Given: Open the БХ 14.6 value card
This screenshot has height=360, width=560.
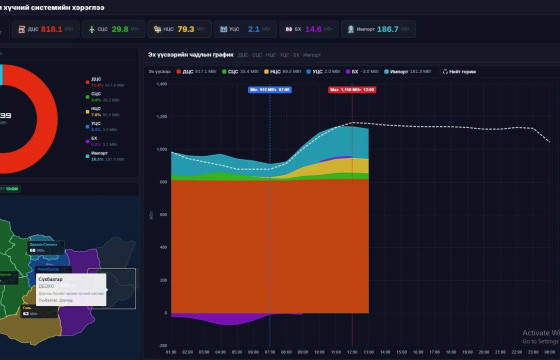Looking at the screenshot, I should 309,29.
